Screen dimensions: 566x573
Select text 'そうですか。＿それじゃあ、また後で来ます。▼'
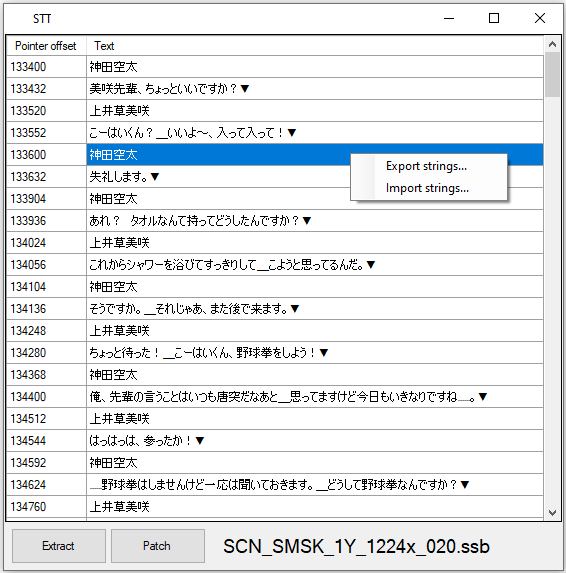pyautogui.click(x=194, y=309)
